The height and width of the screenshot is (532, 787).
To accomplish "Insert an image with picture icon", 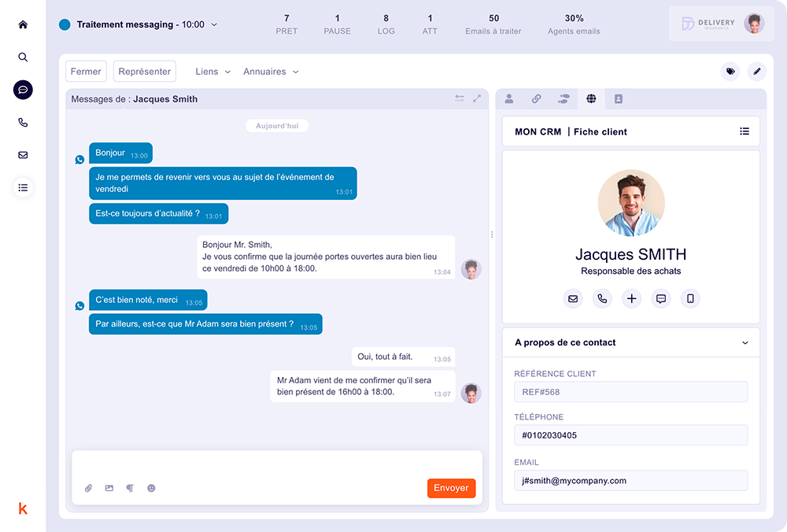I will tap(109, 488).
